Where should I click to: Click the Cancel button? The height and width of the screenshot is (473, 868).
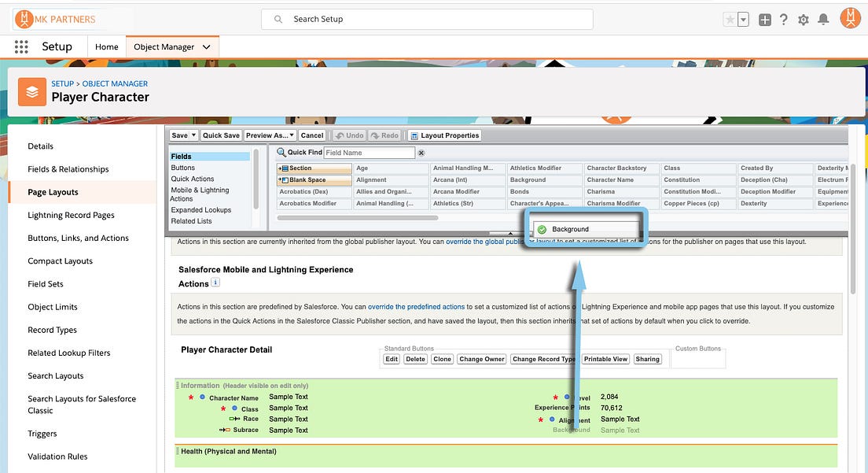coord(311,135)
